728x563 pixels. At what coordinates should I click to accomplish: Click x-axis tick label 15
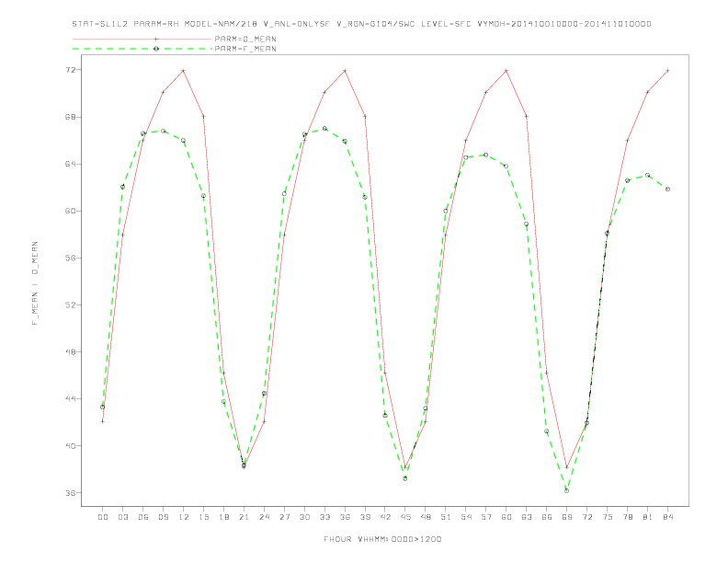(x=203, y=517)
